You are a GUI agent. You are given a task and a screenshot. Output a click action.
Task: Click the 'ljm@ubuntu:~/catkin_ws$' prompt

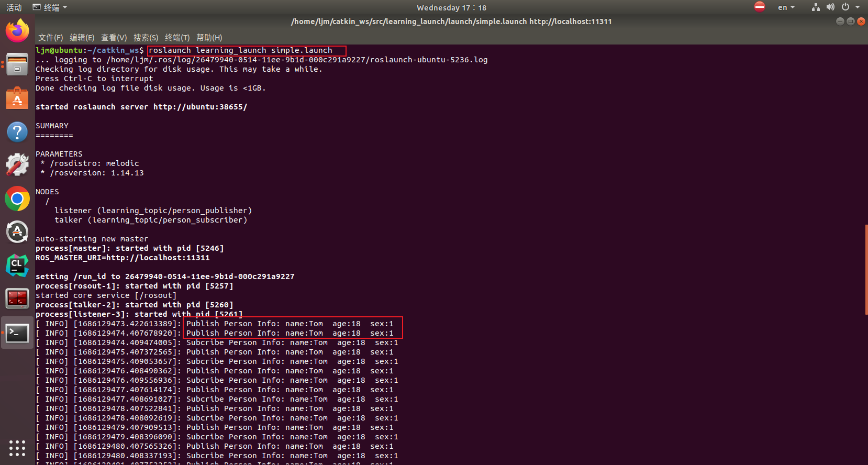coord(90,50)
